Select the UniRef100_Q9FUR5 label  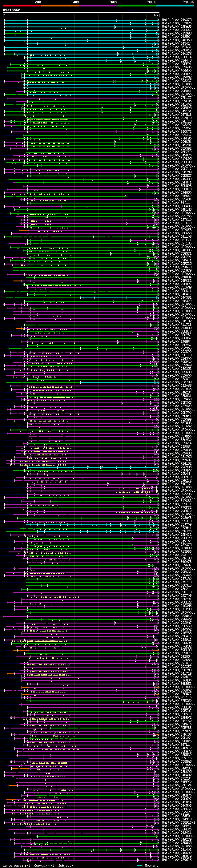tap(177, 108)
